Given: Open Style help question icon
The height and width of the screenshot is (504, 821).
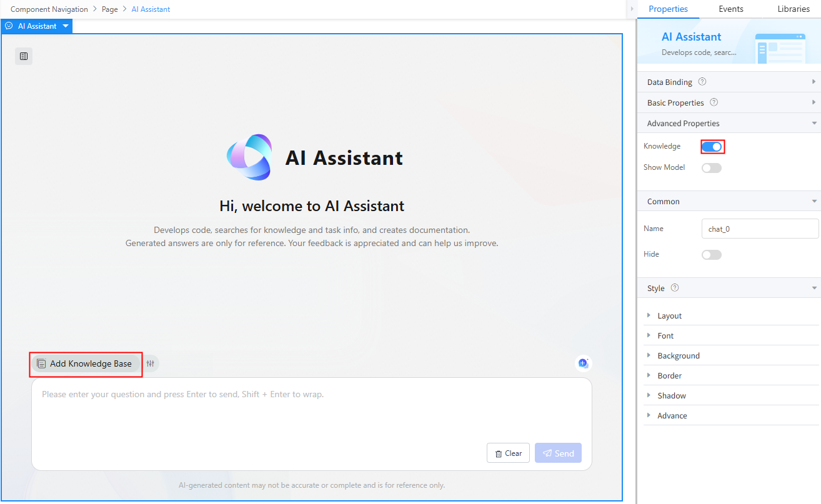Looking at the screenshot, I should coord(675,288).
